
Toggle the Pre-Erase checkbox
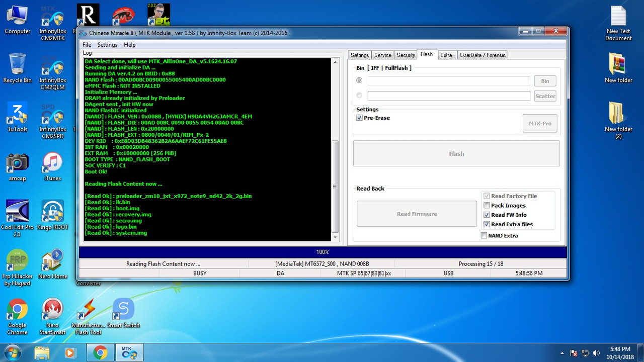[x=359, y=118]
